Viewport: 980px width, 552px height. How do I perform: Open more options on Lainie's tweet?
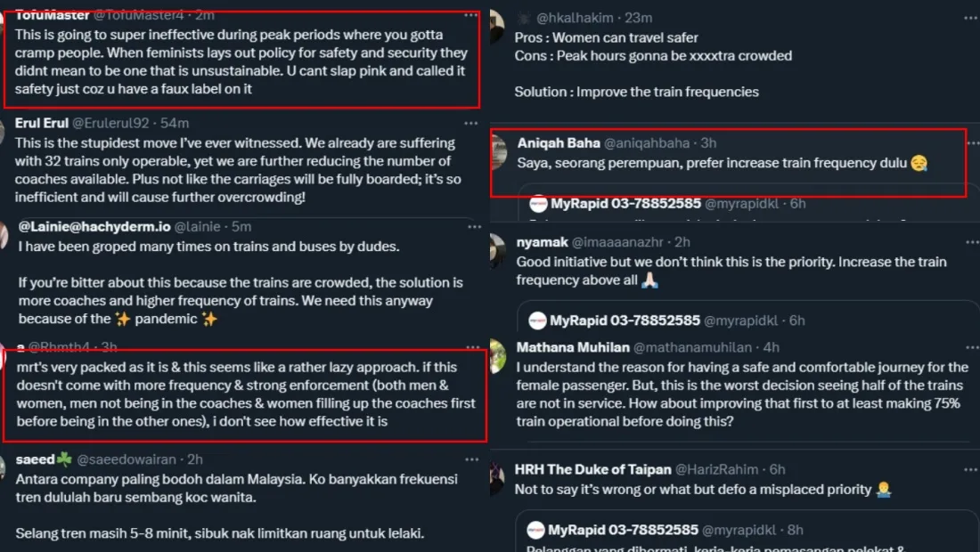click(470, 226)
